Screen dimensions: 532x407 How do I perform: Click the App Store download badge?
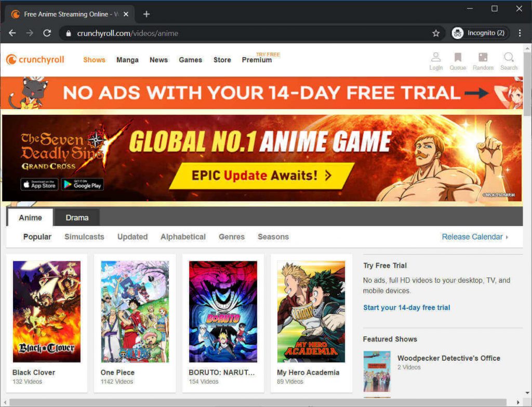(x=39, y=185)
